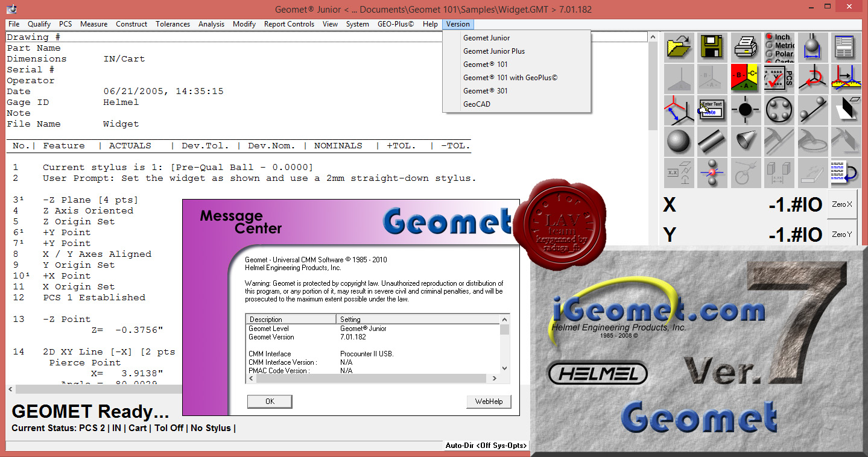Screen dimensions: 868x457
Task: Click the report recall icon with blue arrow
Action: click(x=845, y=173)
